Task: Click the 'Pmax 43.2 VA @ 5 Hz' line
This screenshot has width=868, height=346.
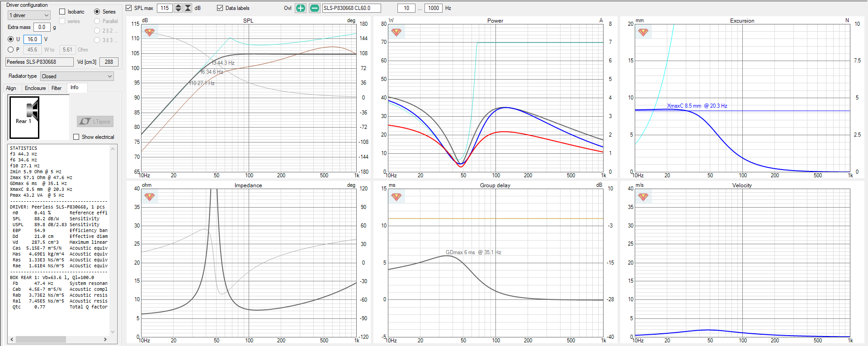Action: pos(37,195)
